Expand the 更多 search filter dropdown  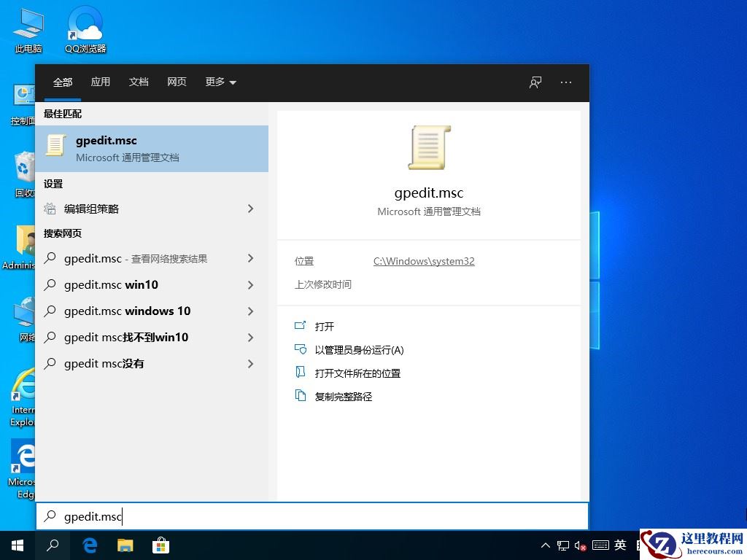pyautogui.click(x=220, y=82)
